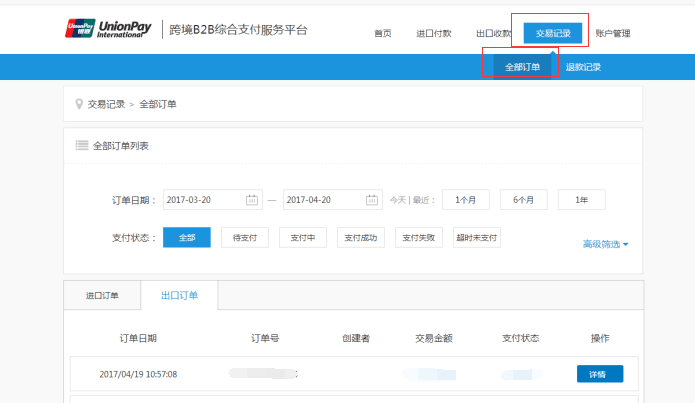Image resolution: width=695 pixels, height=403 pixels.
Task: Switch to the 进口订单 tab
Action: click(102, 296)
